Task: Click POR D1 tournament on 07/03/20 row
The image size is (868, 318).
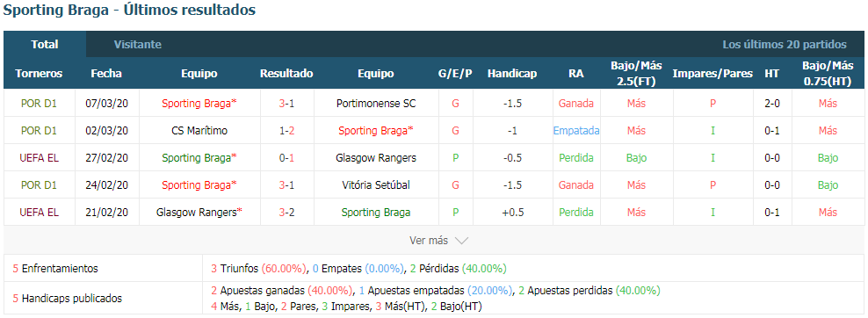Action: click(x=39, y=103)
